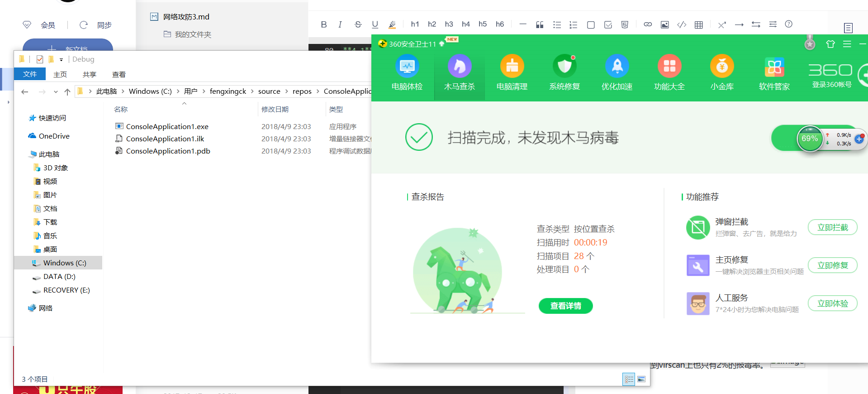Click 查看详情 button in scan report
The height and width of the screenshot is (394, 868).
[566, 306]
